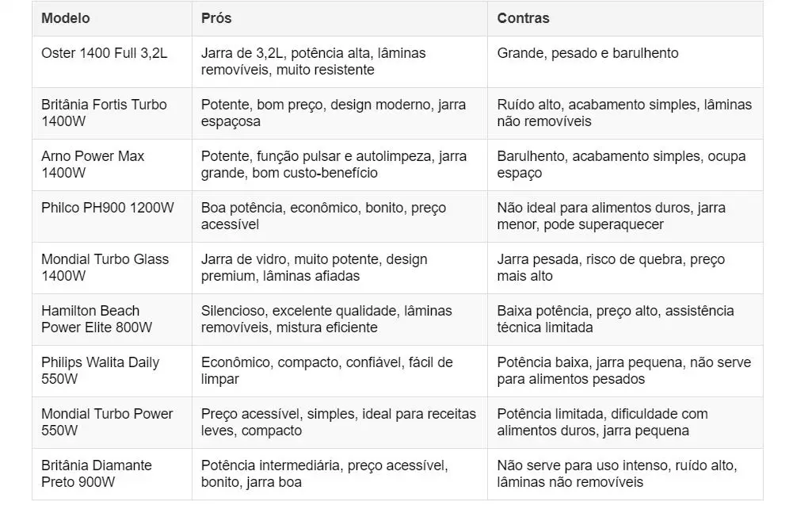Select the Oster 1400 Full 3,2L cell
Image resolution: width=812 pixels, height=517 pixels.
coord(105,54)
